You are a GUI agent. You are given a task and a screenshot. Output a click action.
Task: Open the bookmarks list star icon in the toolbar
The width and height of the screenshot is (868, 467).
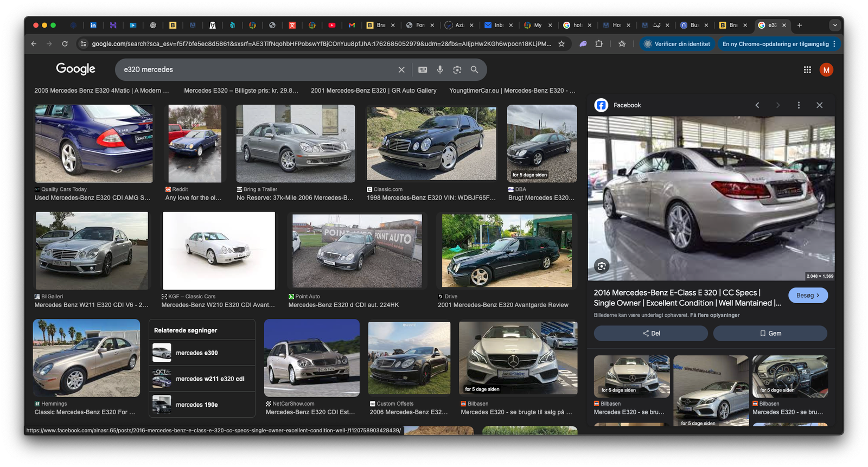pyautogui.click(x=622, y=44)
